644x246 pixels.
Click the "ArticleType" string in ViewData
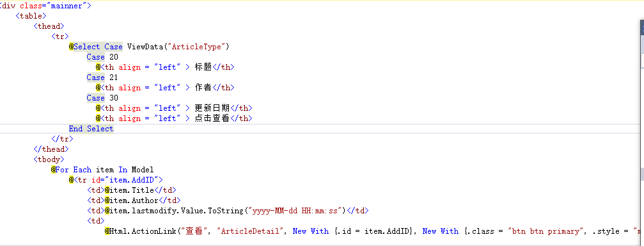point(197,47)
